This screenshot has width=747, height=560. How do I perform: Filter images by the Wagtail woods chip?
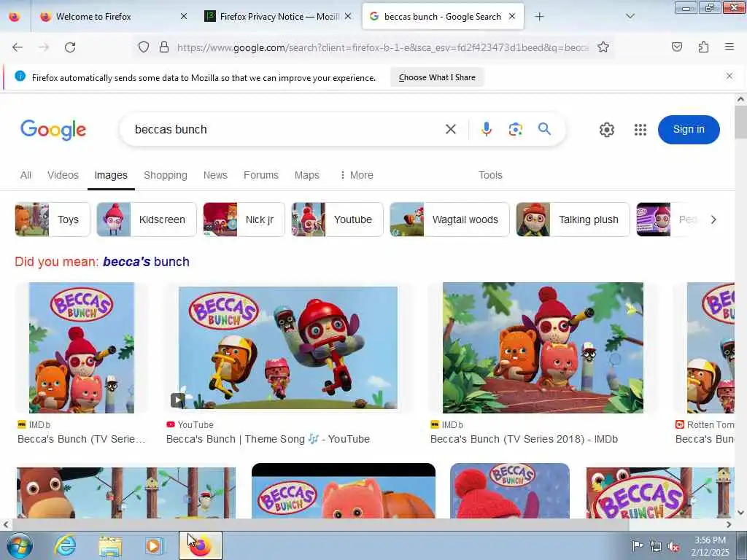click(449, 219)
